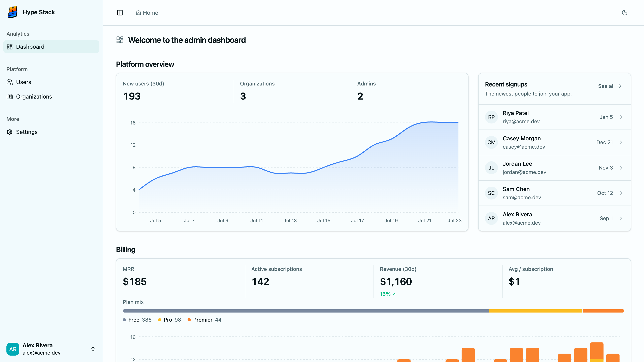This screenshot has height=362, width=644.
Task: Click the Jul 23 label on the chart axis
Action: [454, 221]
